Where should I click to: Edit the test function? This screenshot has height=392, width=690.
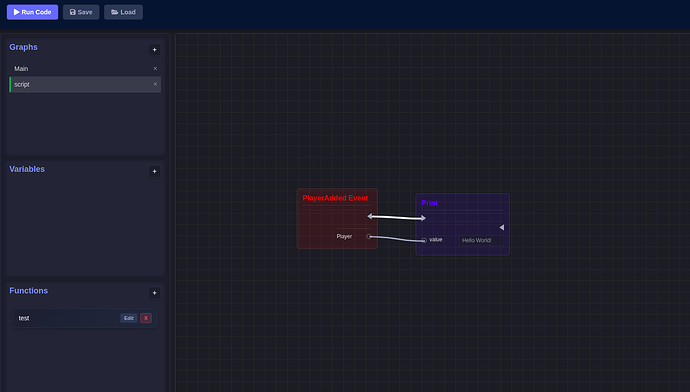tap(128, 318)
